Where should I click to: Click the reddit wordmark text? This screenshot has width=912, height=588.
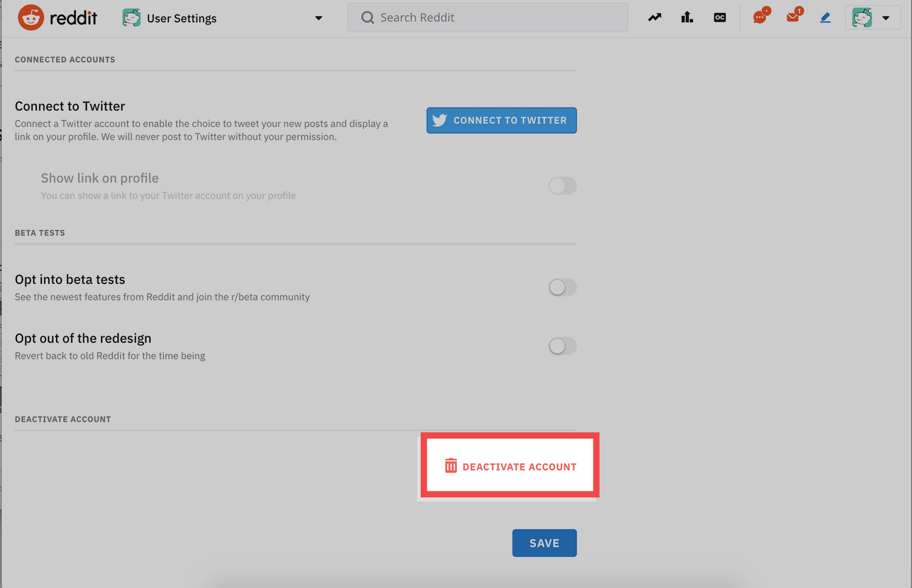pos(74,18)
